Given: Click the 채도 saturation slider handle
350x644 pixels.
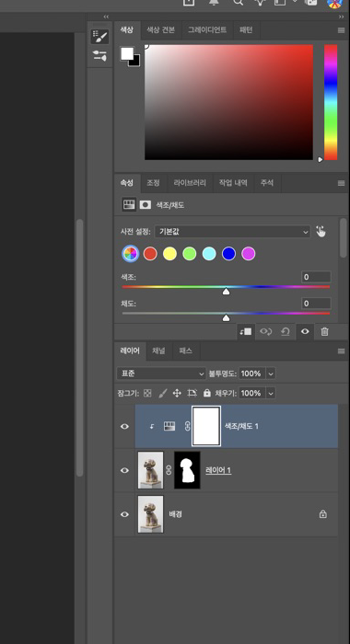Looking at the screenshot, I should 226,318.
